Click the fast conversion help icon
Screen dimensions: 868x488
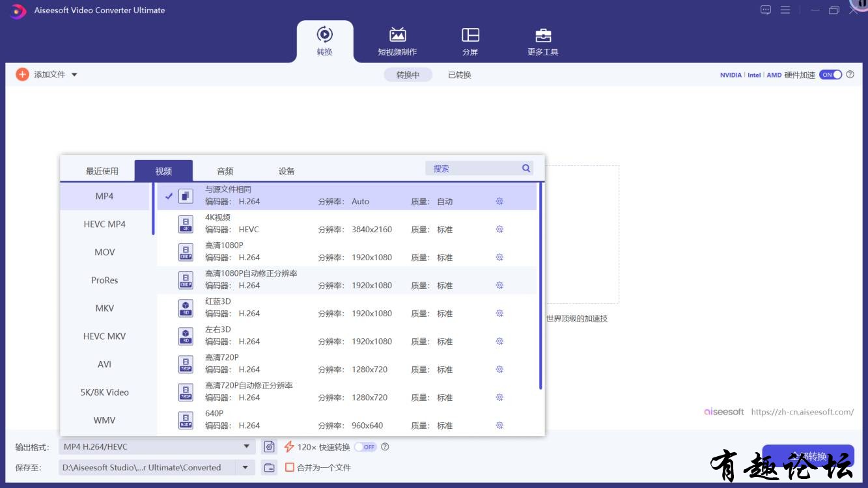385,447
